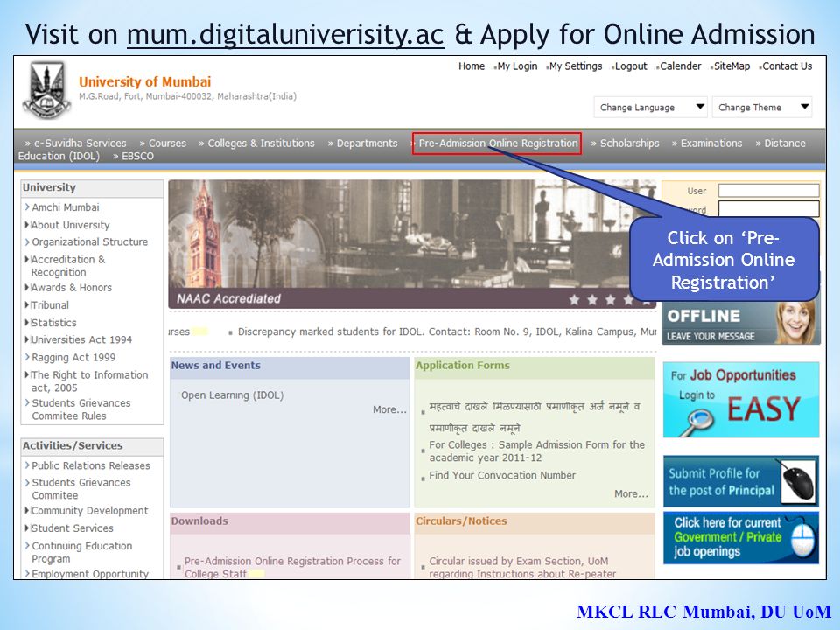Open Submit Profile for Principal banner

pos(741,481)
